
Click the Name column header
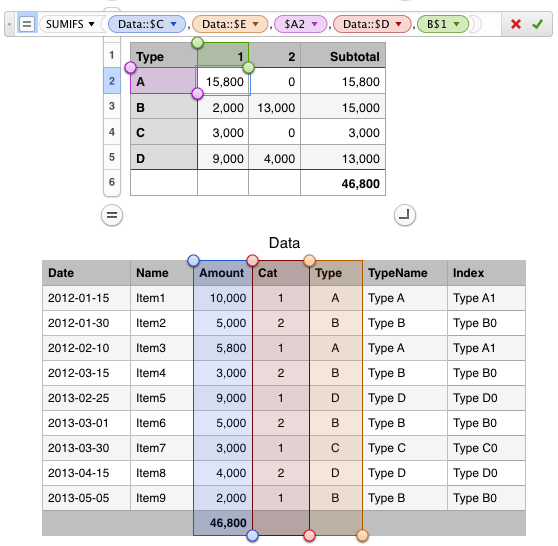pos(162,273)
